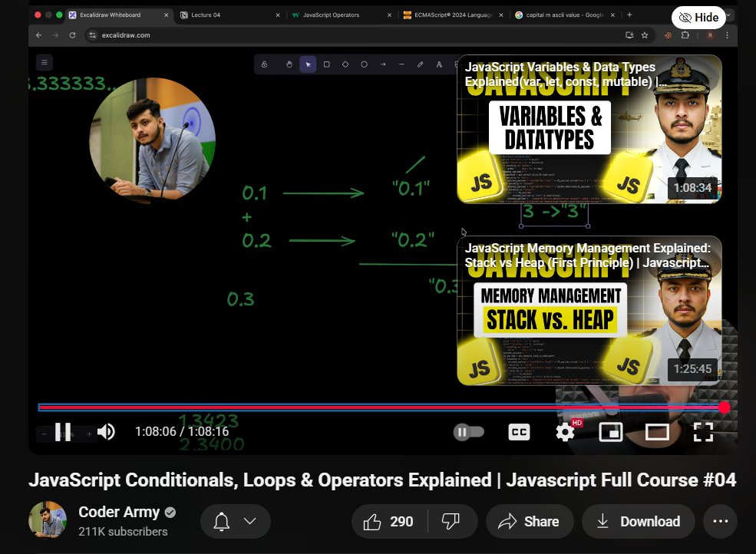Dislike the video
The height and width of the screenshot is (554, 756).
(451, 521)
